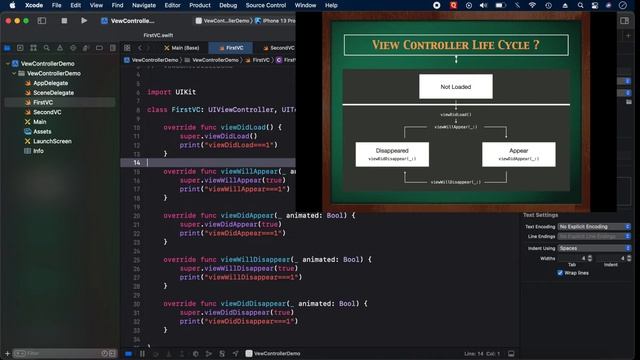
Task: Open the Editor menu
Action: click(x=172, y=5)
